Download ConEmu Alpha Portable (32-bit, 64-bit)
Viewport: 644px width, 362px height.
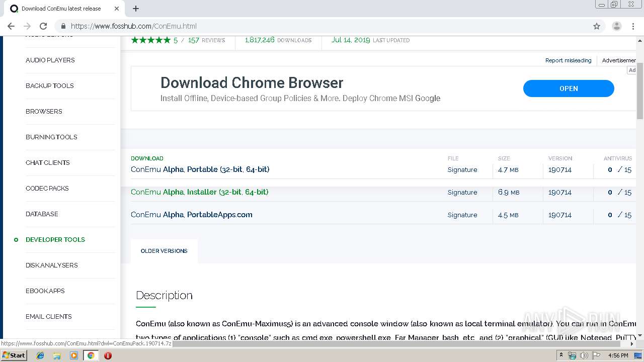coord(200,169)
